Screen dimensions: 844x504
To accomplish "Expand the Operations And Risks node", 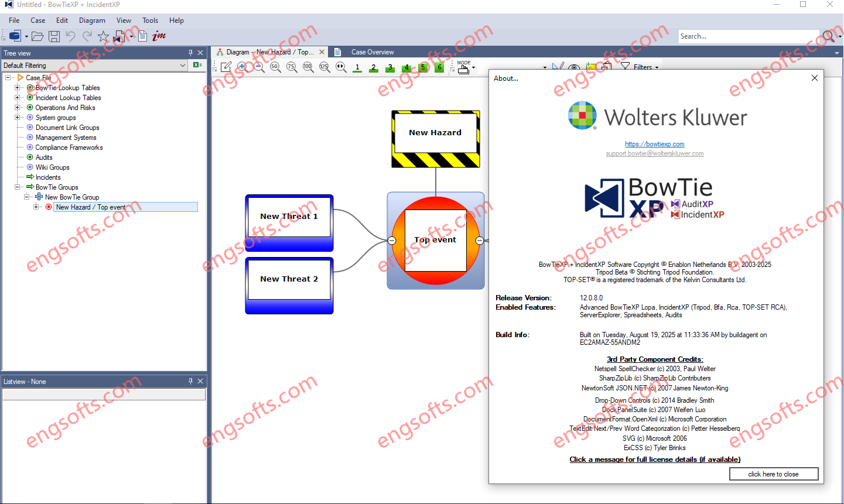I will point(18,108).
